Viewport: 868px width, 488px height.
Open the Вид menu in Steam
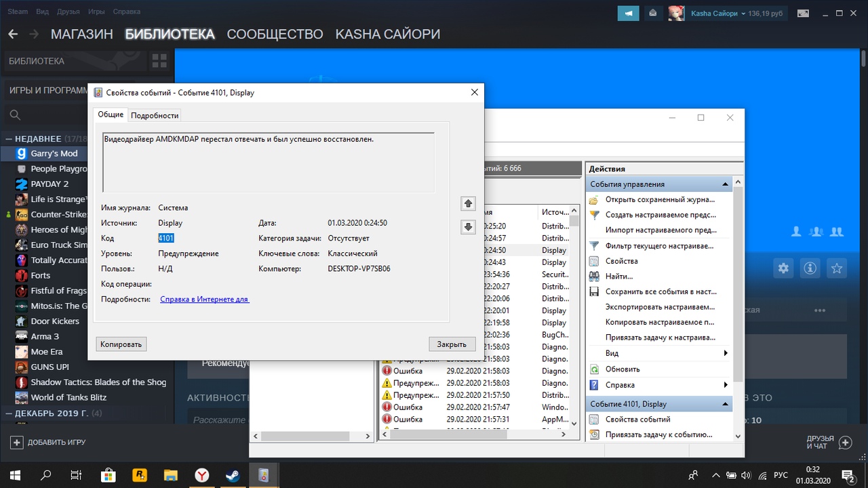tap(42, 12)
